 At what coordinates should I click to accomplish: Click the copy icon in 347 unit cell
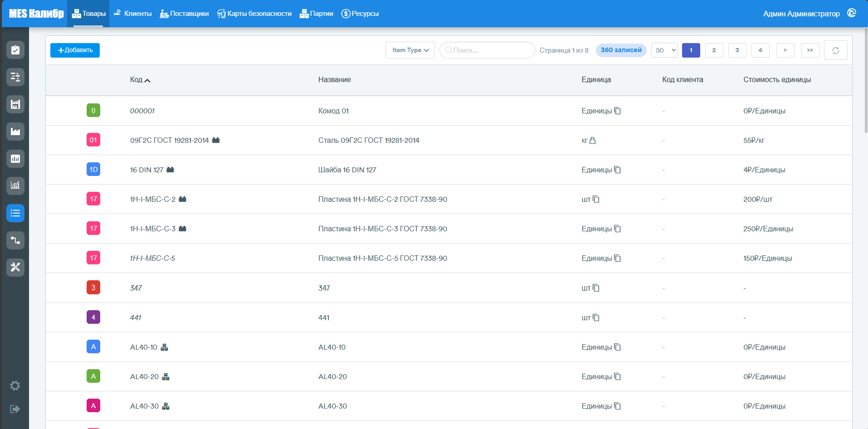(596, 288)
